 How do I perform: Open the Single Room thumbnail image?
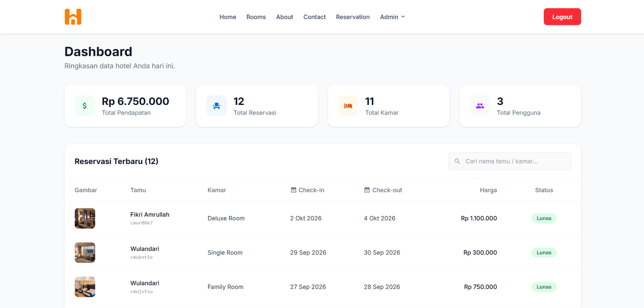pos(85,253)
